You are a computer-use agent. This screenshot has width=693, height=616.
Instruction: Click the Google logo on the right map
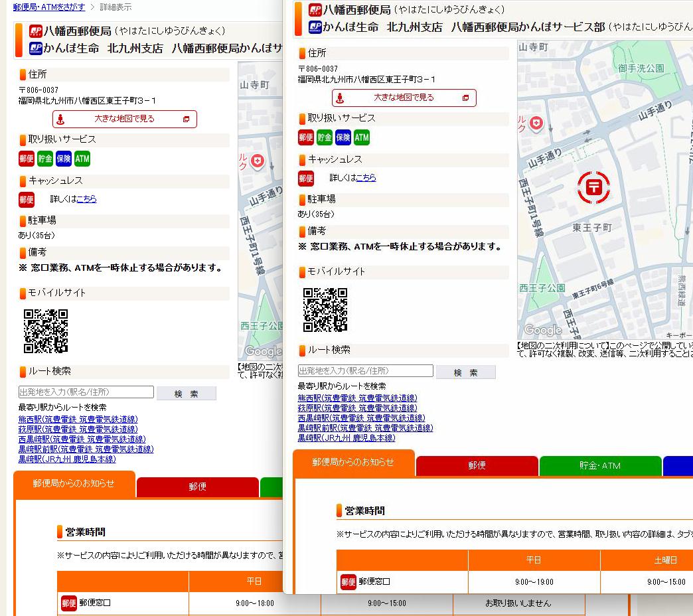point(543,330)
